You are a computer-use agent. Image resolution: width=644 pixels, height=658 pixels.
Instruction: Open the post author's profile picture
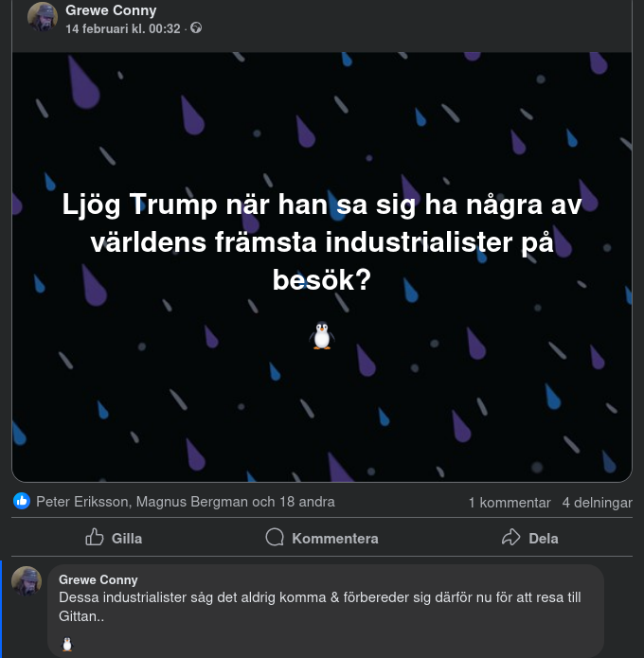pyautogui.click(x=42, y=17)
